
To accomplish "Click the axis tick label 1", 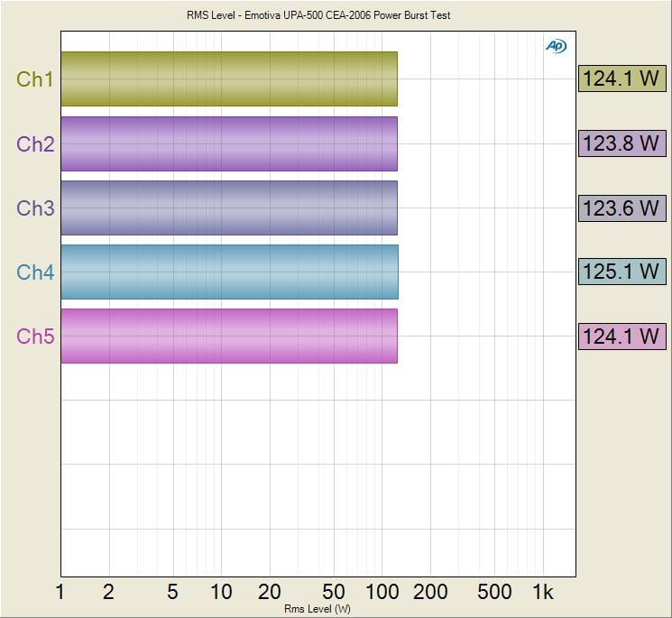I will tap(60, 592).
